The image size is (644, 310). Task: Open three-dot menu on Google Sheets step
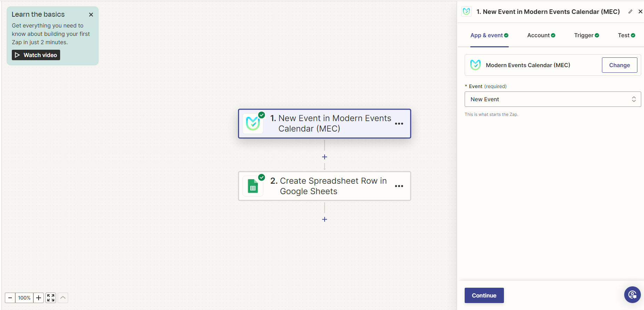click(x=399, y=186)
